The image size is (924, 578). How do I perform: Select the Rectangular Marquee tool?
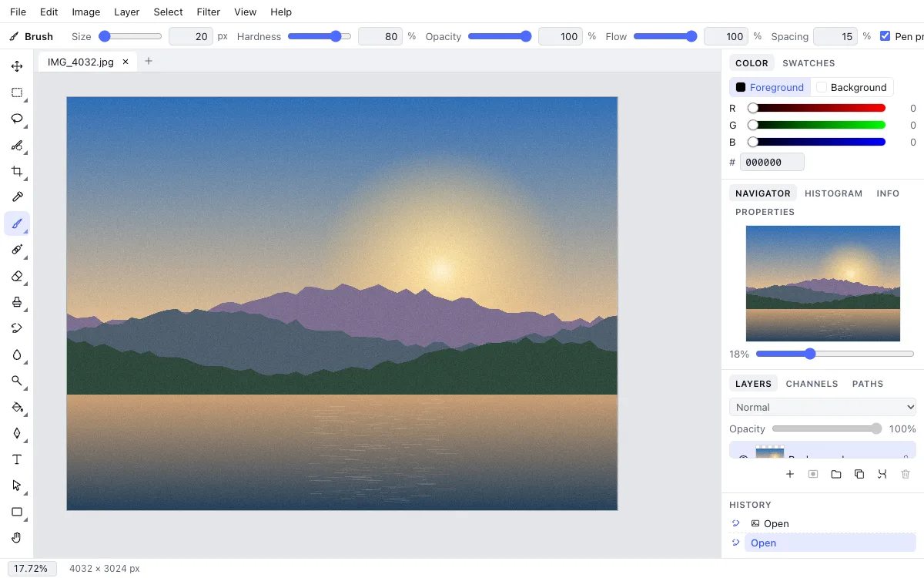coord(17,92)
